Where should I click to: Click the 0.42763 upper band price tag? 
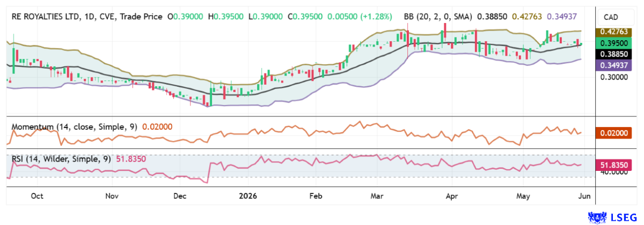tap(614, 33)
